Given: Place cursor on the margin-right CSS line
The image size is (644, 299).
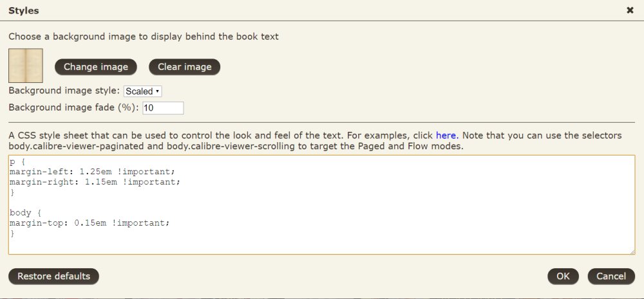Looking at the screenshot, I should point(95,182).
